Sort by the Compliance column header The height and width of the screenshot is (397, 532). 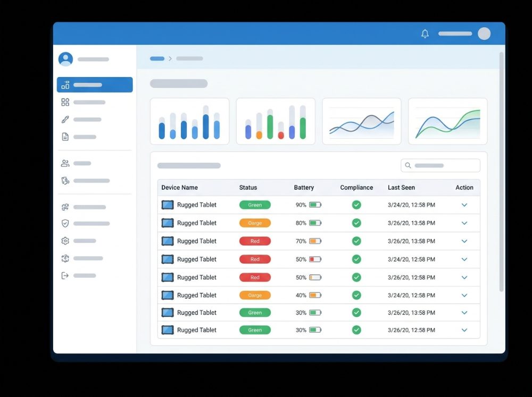[x=356, y=188]
